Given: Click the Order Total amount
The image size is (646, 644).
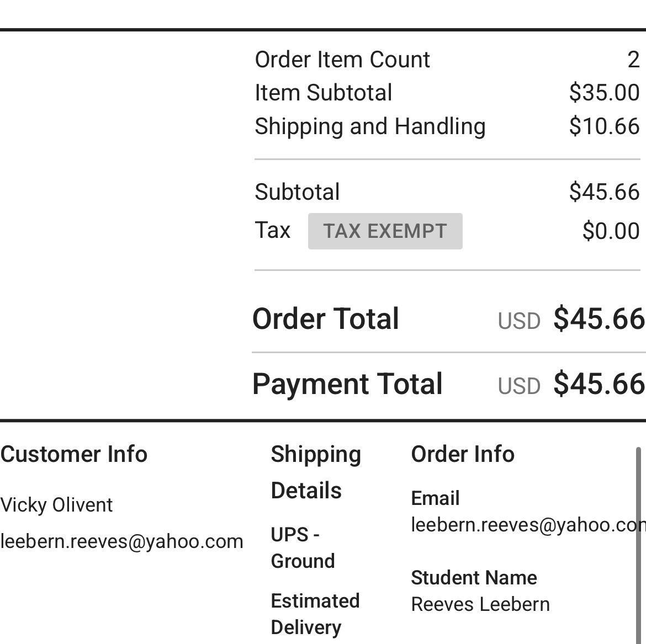Looking at the screenshot, I should [x=599, y=319].
